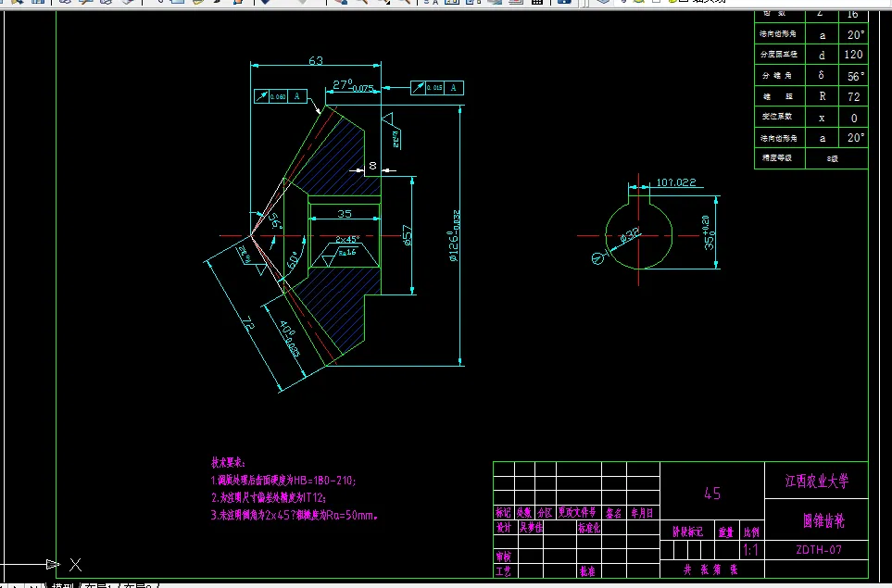The width and height of the screenshot is (892, 588).
Task: Select the runout tolerance frame reading 0.060 A
Action: pyautogui.click(x=281, y=96)
